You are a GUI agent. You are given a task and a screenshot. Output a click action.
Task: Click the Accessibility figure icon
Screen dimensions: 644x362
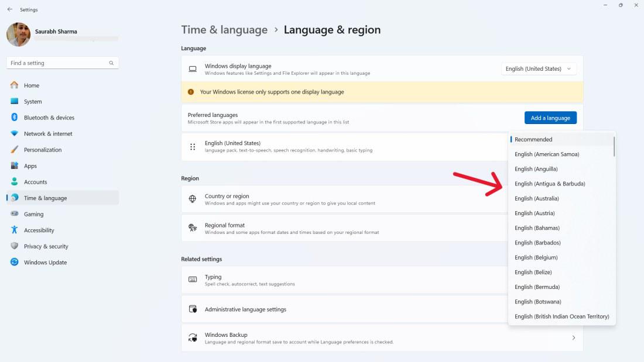pos(15,230)
